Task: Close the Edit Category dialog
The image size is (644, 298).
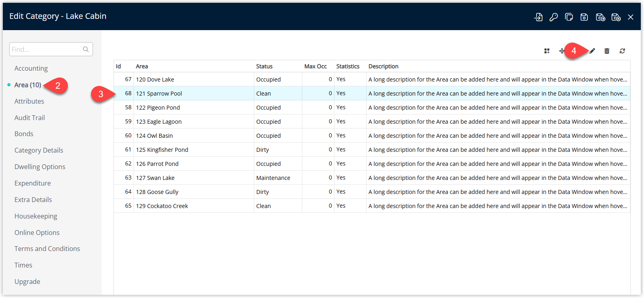Action: point(630,17)
